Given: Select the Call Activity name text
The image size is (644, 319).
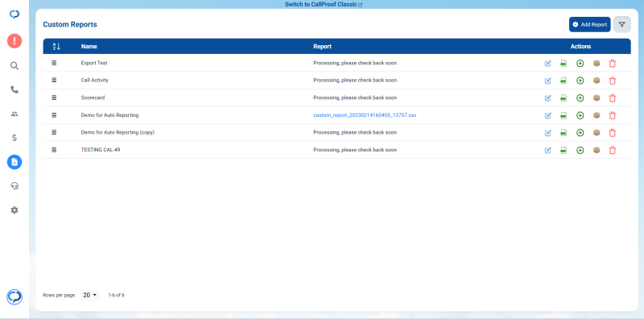Looking at the screenshot, I should (x=94, y=81).
